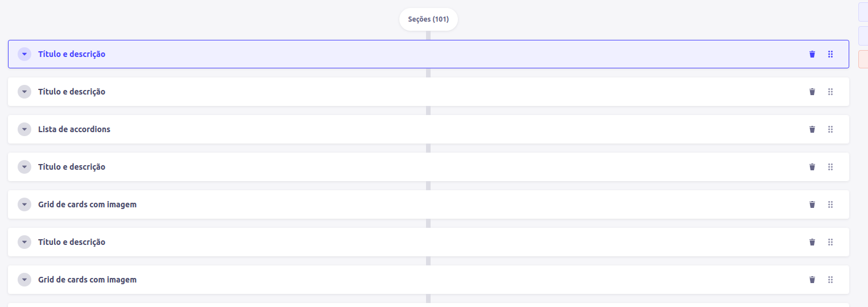Click the Seções (101) badge
The height and width of the screenshot is (307, 868).
click(428, 19)
